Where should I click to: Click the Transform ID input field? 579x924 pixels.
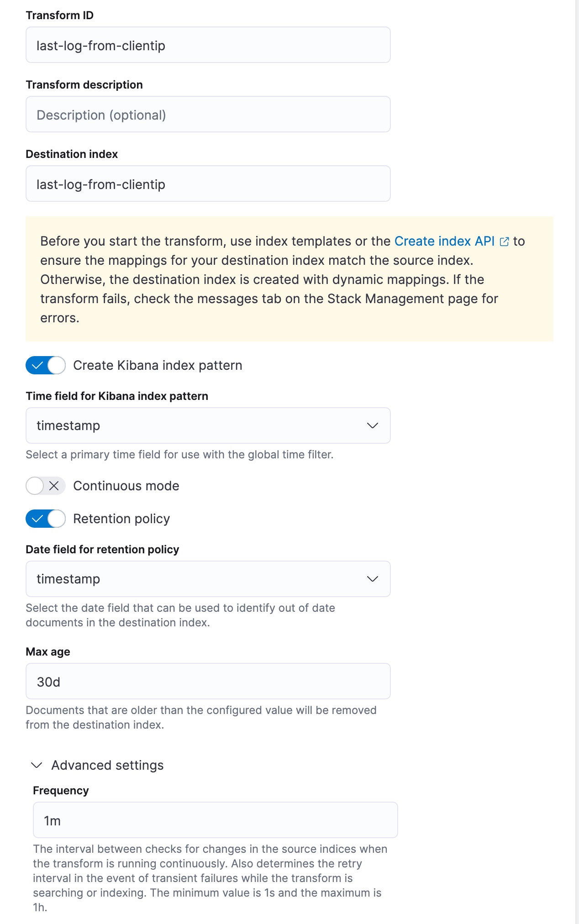pos(208,45)
